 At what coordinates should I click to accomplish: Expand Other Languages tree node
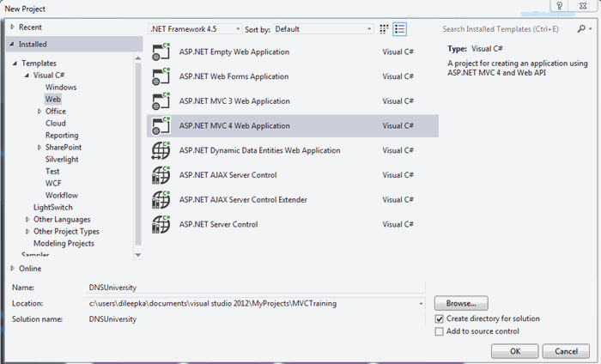point(27,220)
